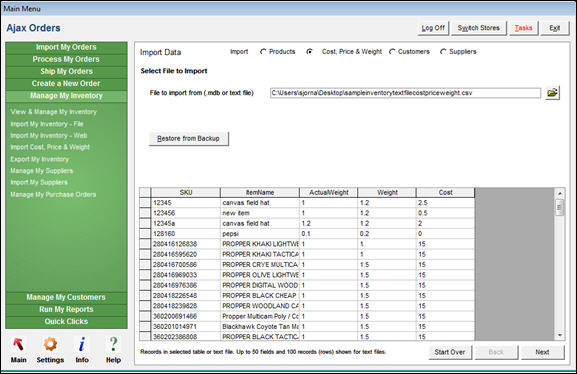
Task: Select the Customers import radio button
Action: tap(392, 52)
